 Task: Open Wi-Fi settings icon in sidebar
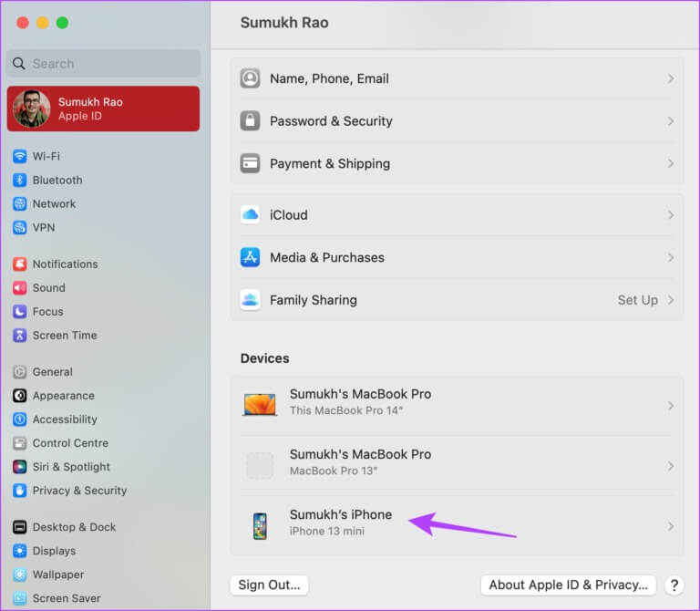point(20,156)
